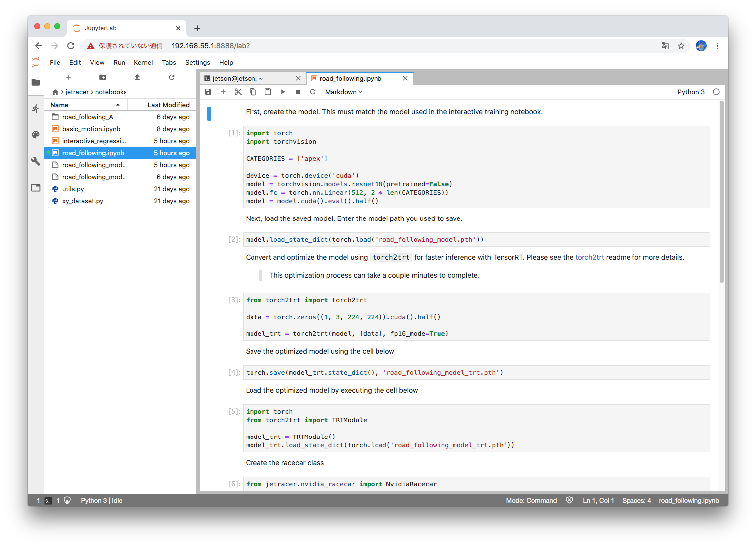Open the File Browser sidebar panel
756x546 pixels.
[x=36, y=82]
